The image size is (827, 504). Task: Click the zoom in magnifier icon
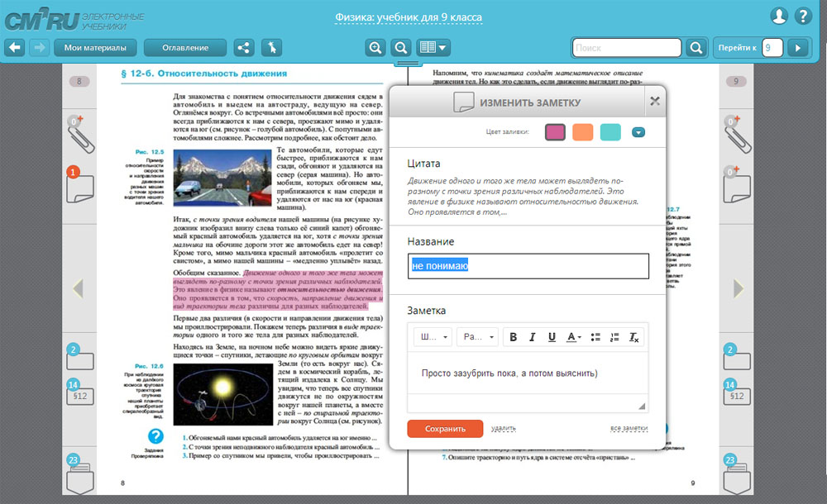coord(375,48)
